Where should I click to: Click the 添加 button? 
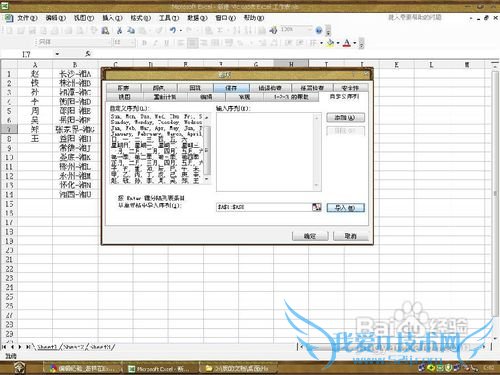pyautogui.click(x=345, y=118)
